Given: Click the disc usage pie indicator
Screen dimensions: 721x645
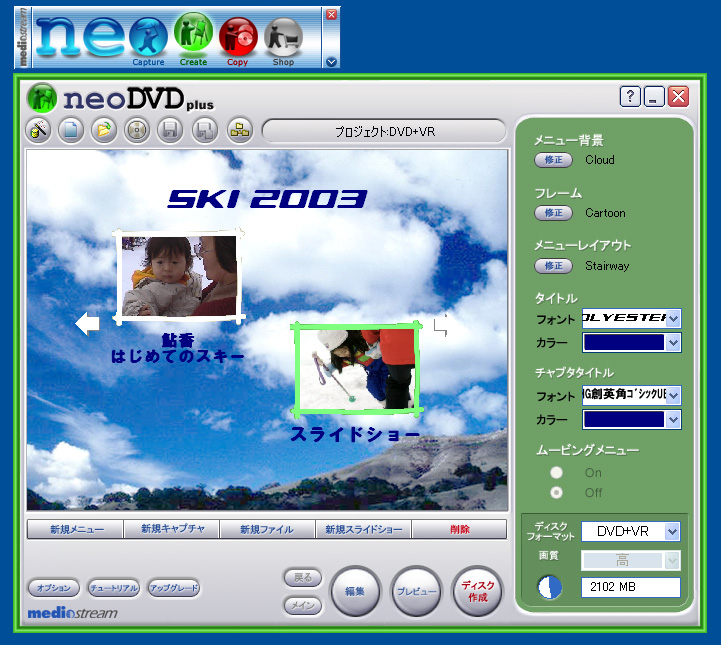Looking at the screenshot, I should [x=550, y=588].
